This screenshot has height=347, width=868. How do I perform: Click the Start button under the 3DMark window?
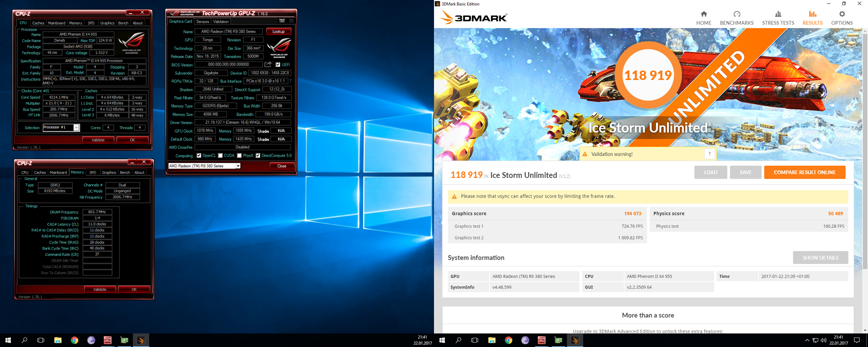click(442, 340)
